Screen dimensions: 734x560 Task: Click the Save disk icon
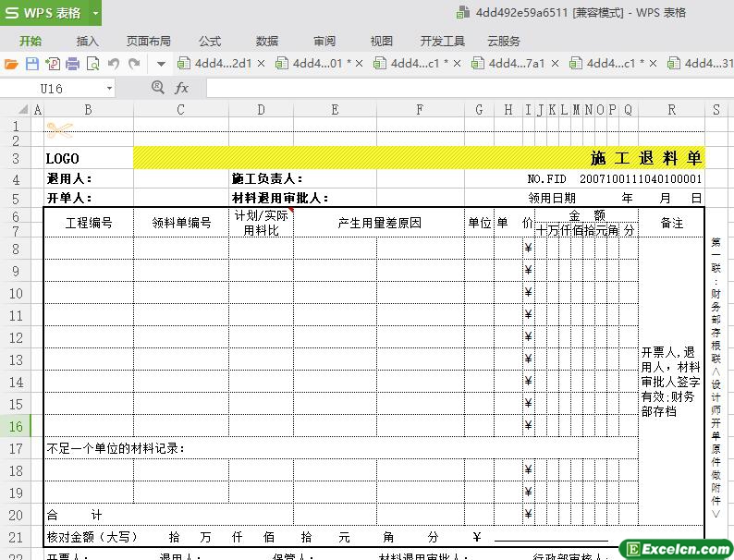click(31, 64)
